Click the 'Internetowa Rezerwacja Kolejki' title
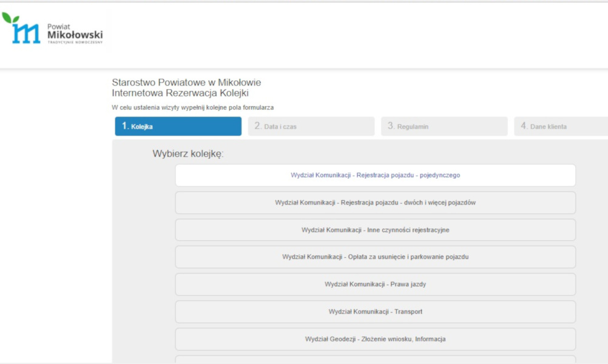 pos(180,93)
